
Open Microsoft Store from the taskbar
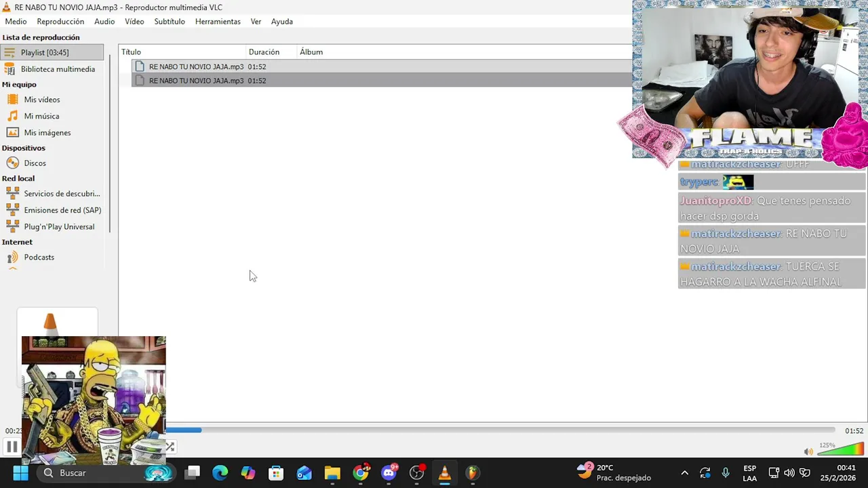tap(276, 472)
